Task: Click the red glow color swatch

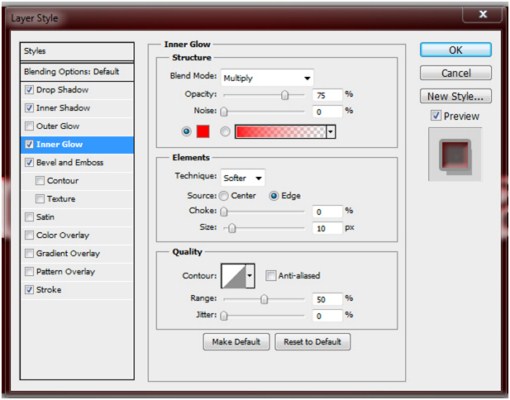Action: 203,131
